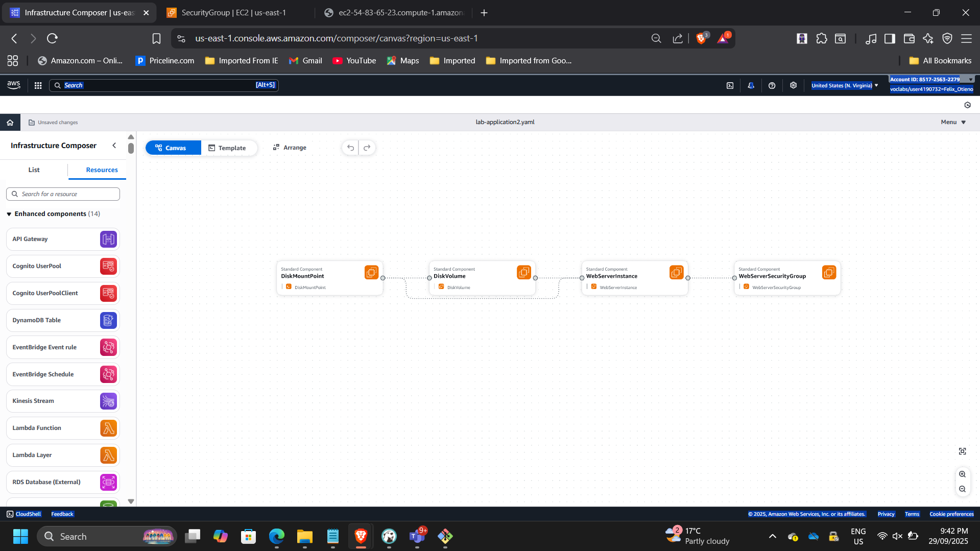Open the region selector United States dropdown
Viewport: 980px width, 551px height.
click(x=843, y=85)
